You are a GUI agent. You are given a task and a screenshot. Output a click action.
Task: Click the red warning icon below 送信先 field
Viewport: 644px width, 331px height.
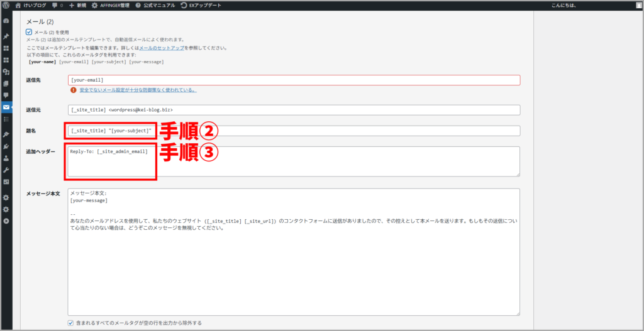click(x=74, y=90)
